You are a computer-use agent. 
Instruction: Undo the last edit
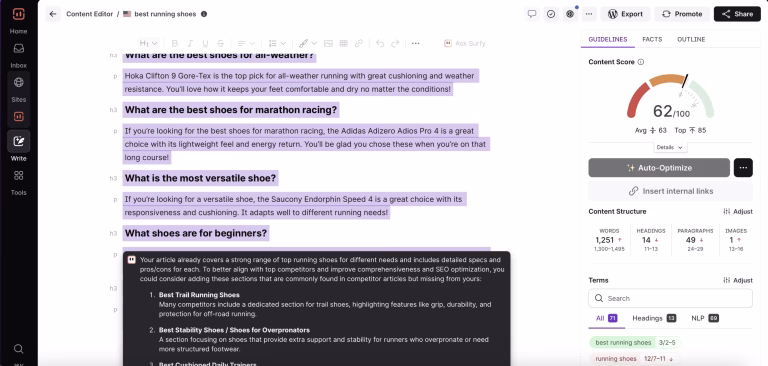pos(380,43)
